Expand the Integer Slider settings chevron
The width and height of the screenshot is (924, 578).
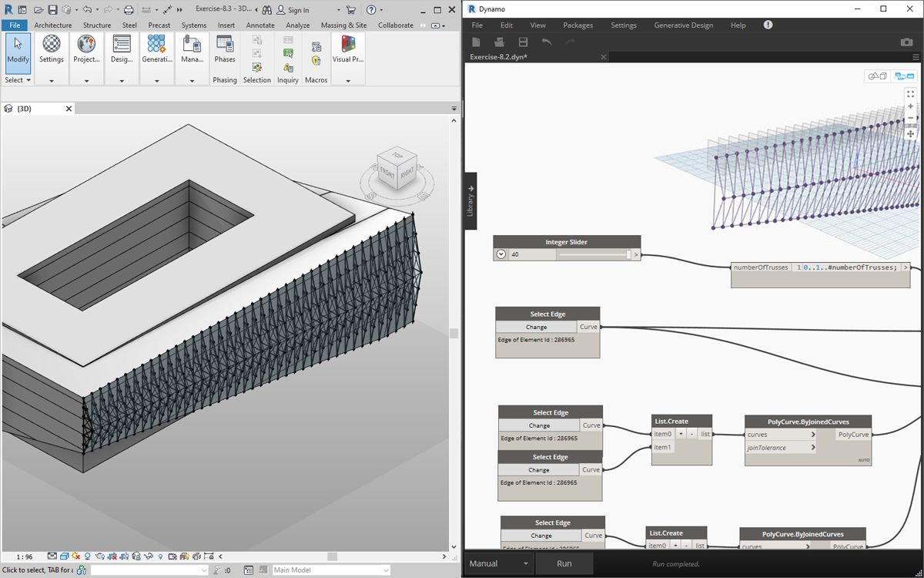pyautogui.click(x=501, y=254)
